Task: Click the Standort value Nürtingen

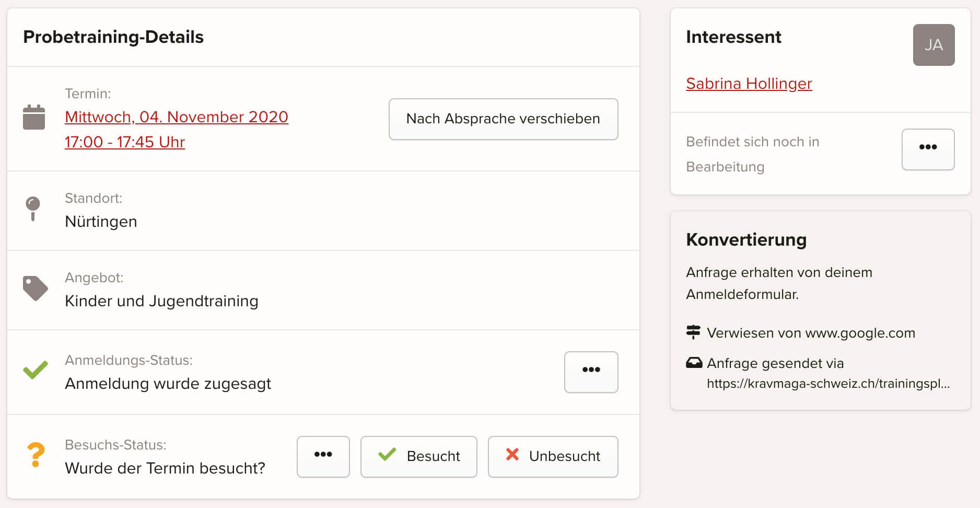Action: tap(101, 222)
